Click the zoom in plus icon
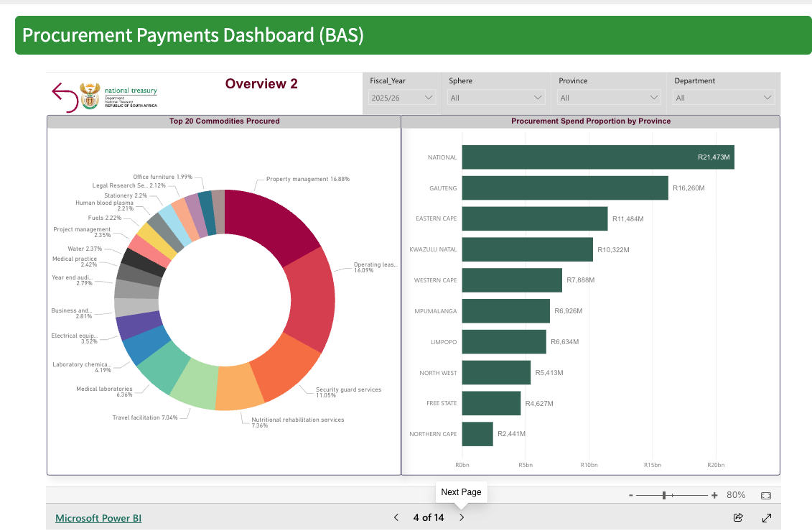 pyautogui.click(x=714, y=495)
